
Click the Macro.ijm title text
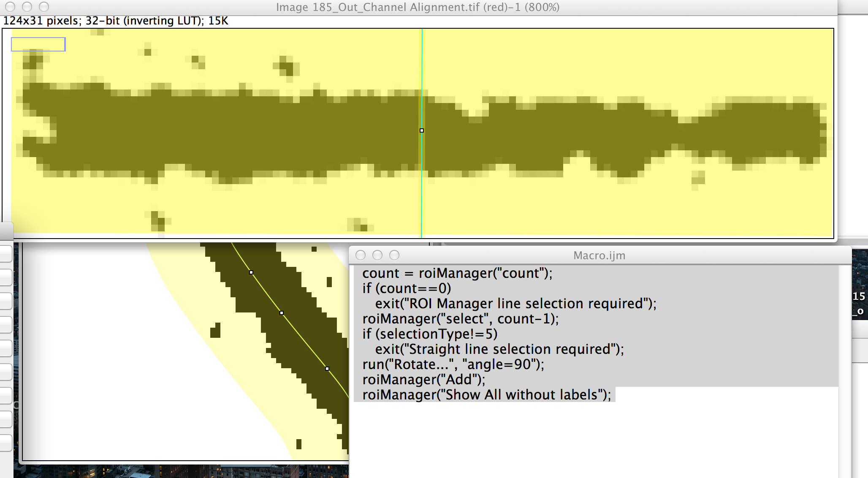tap(599, 255)
